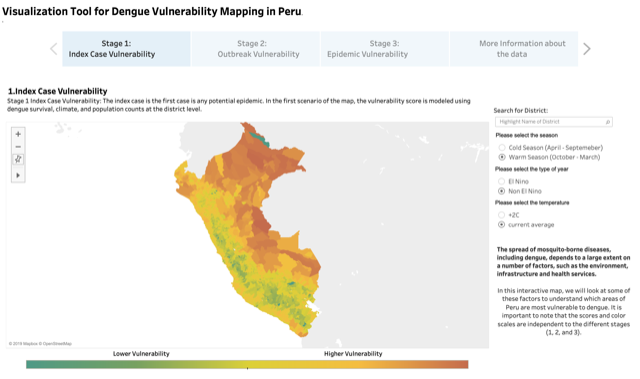Focus the Highlight Name of District field
The height and width of the screenshot is (379, 640).
click(553, 122)
